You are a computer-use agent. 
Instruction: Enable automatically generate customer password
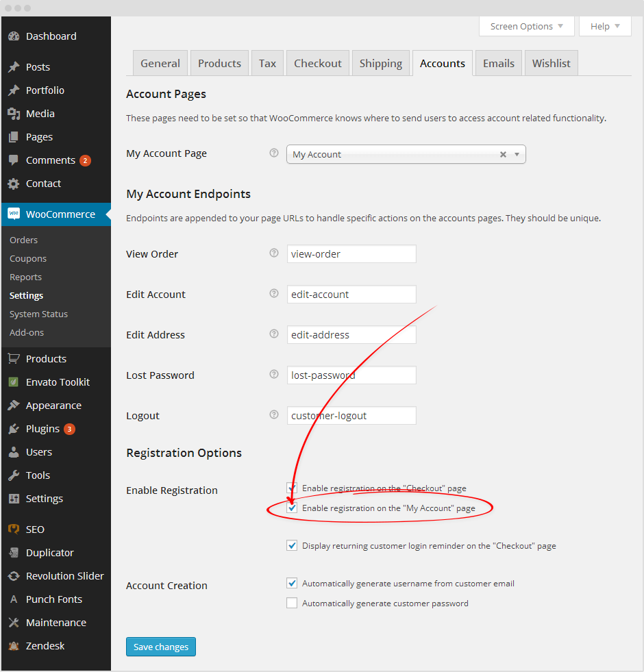point(293,603)
